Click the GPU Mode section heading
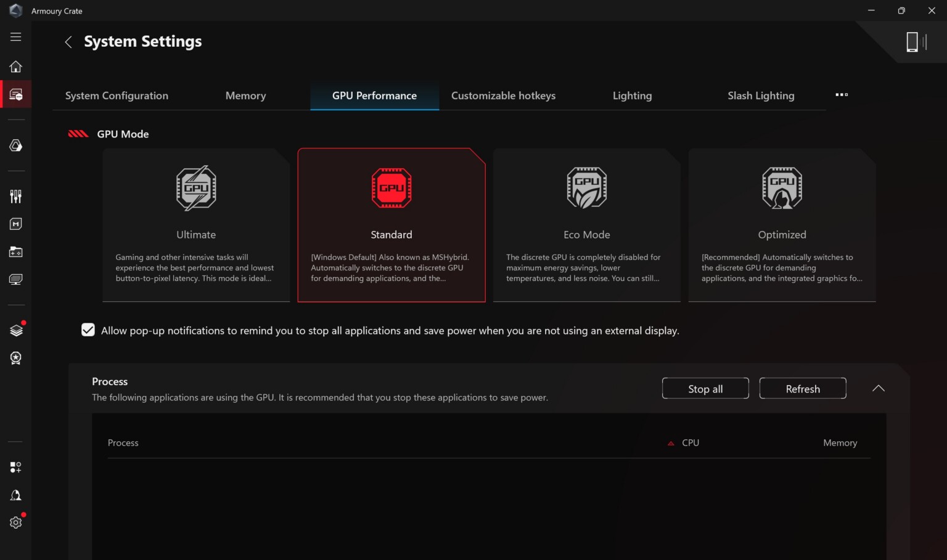The width and height of the screenshot is (947, 560). [123, 134]
